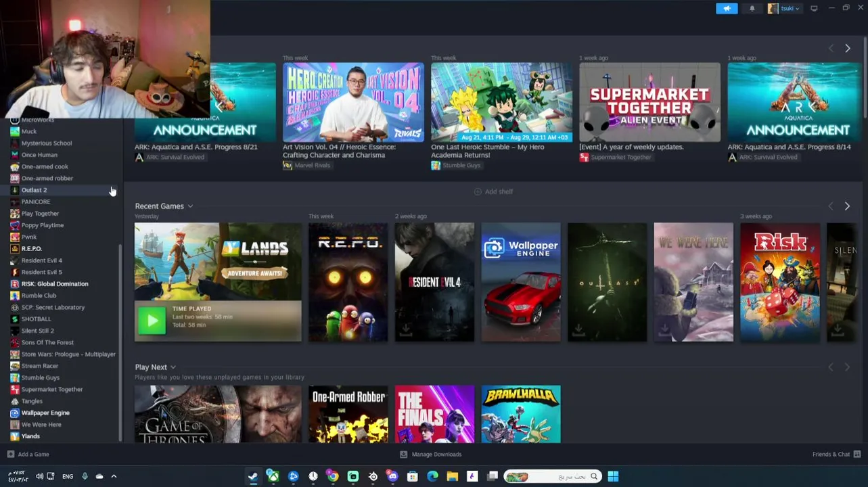Select Ylands in the library sidebar
Screen dimensions: 868x487
30,436
